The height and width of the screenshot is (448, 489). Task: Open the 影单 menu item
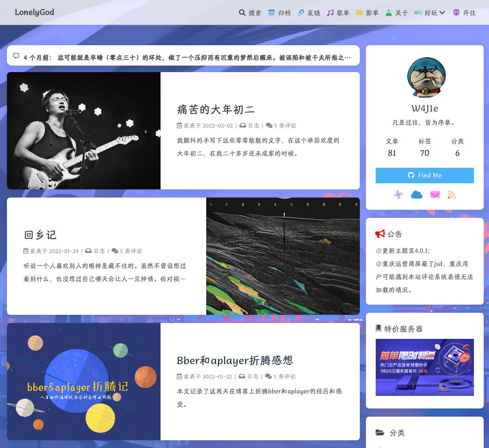(x=368, y=13)
